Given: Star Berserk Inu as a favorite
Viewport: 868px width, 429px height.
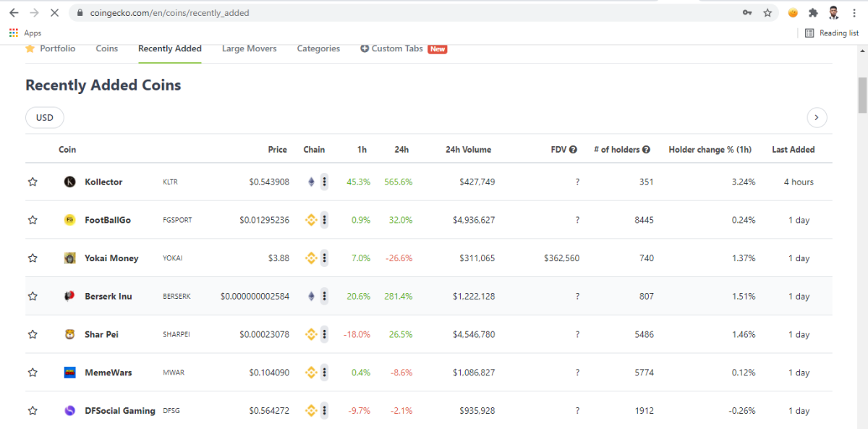Looking at the screenshot, I should click(33, 297).
